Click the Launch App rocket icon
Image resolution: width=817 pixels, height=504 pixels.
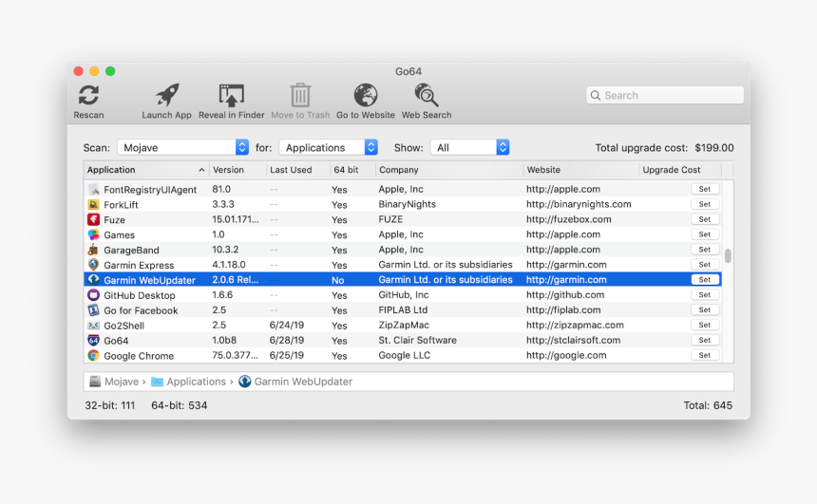pyautogui.click(x=167, y=95)
